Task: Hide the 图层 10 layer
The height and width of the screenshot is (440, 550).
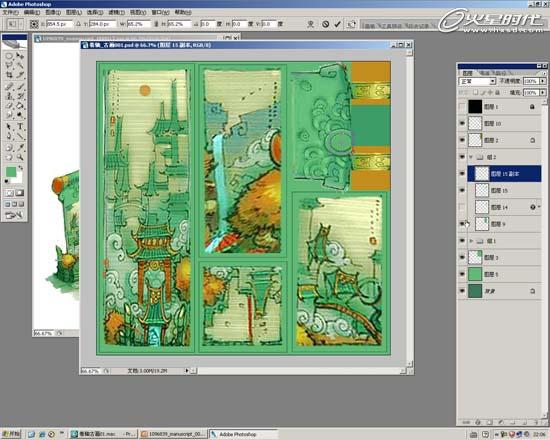Action: click(x=462, y=123)
